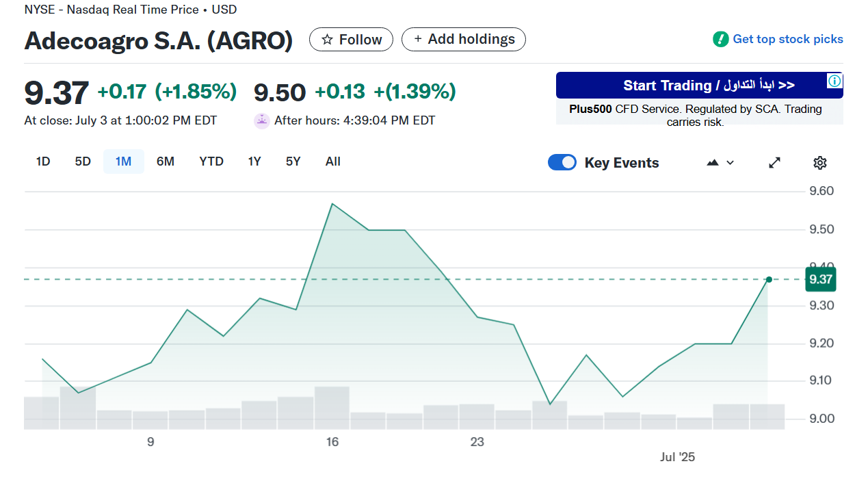Click the after hours price 9.50
The image size is (868, 479).
click(x=280, y=92)
